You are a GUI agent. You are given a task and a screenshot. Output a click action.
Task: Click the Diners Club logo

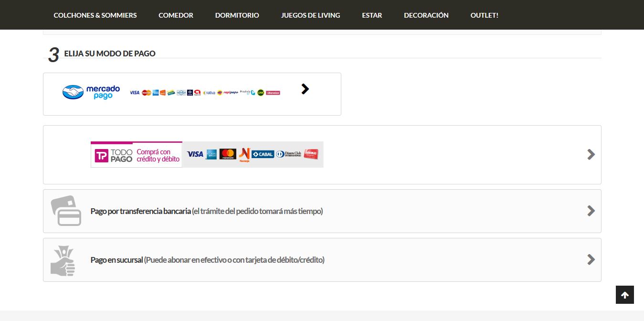tap(289, 154)
